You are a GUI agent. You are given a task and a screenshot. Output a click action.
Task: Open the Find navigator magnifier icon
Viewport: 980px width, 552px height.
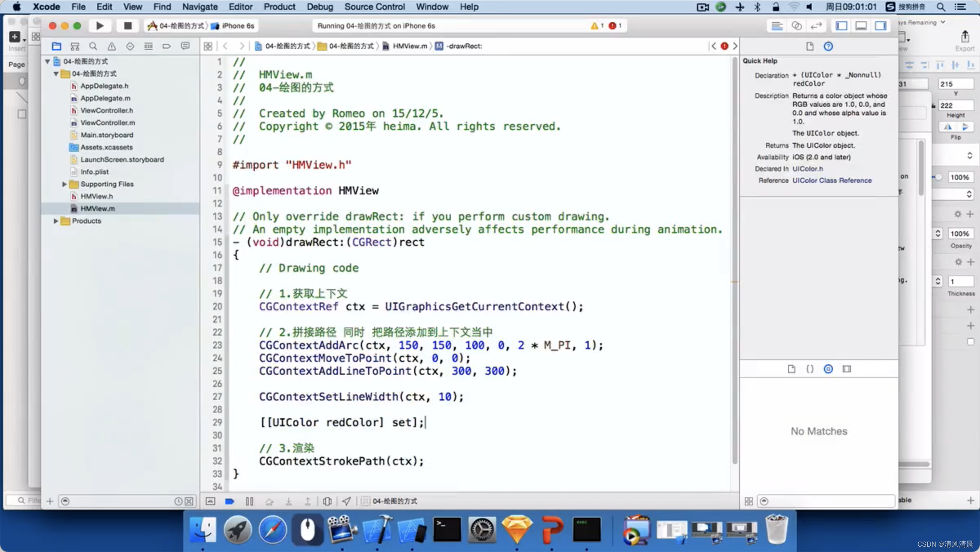[93, 46]
